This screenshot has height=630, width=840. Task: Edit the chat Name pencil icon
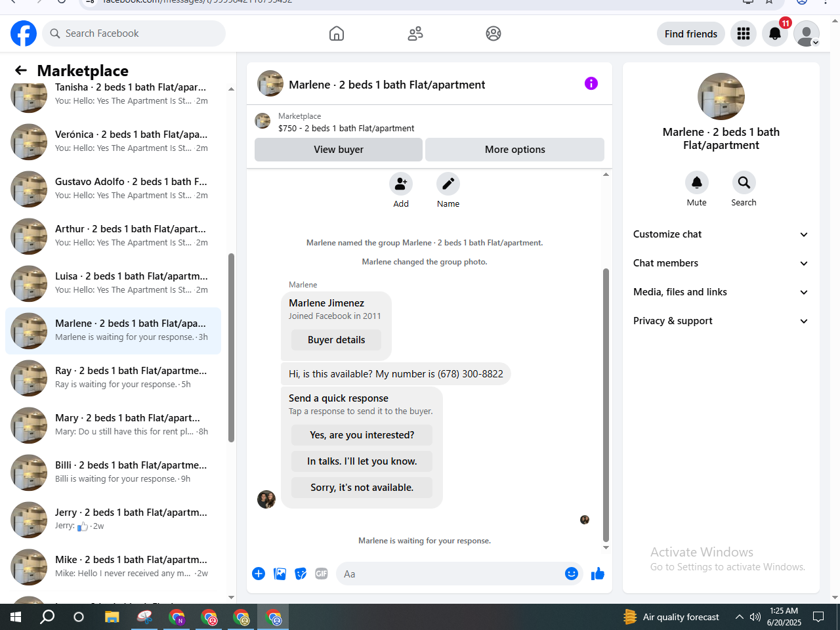[448, 184]
